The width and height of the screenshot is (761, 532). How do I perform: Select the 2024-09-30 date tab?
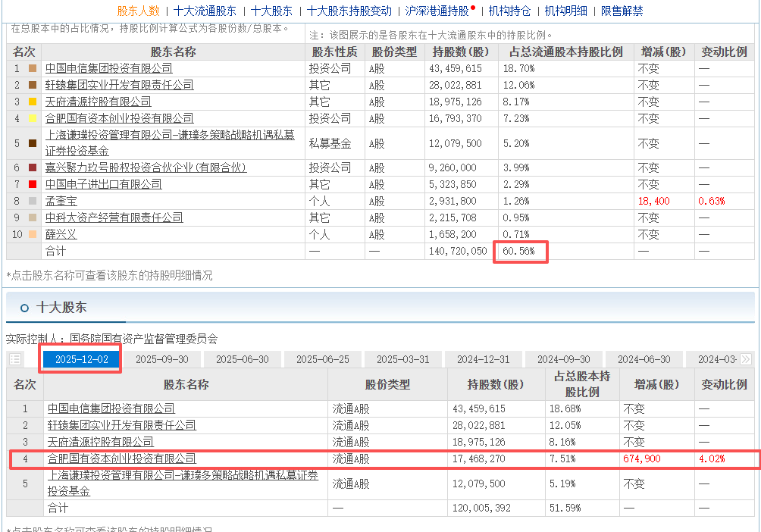point(563,359)
